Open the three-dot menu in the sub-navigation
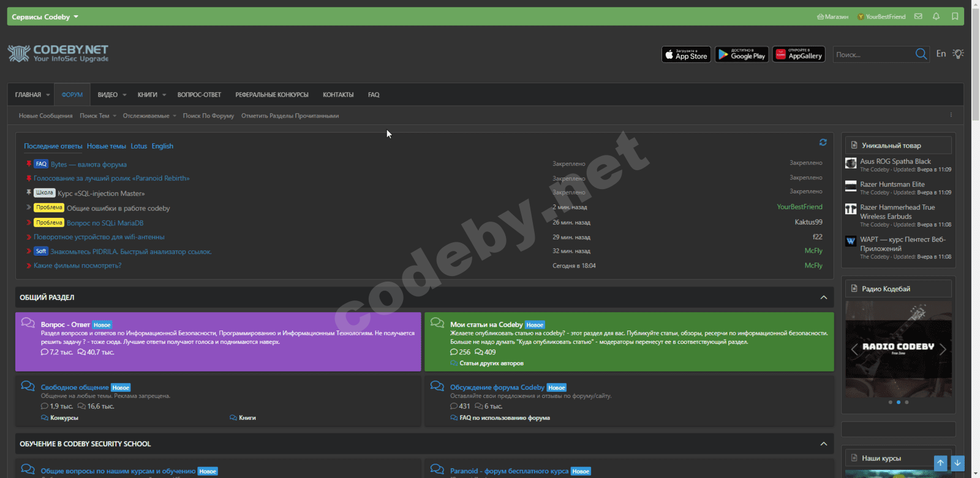Image resolution: width=980 pixels, height=478 pixels. [x=951, y=115]
